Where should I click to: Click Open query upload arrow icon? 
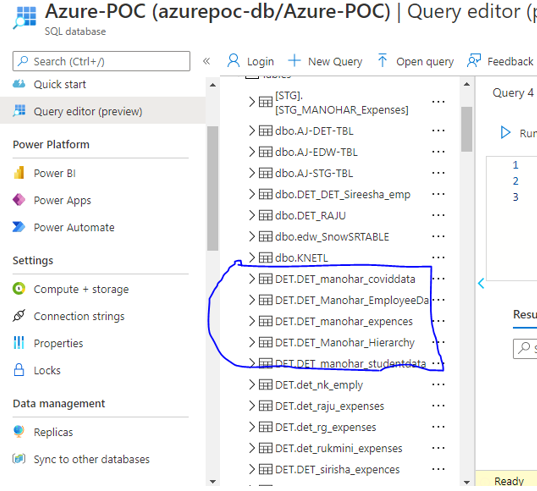[x=382, y=61]
